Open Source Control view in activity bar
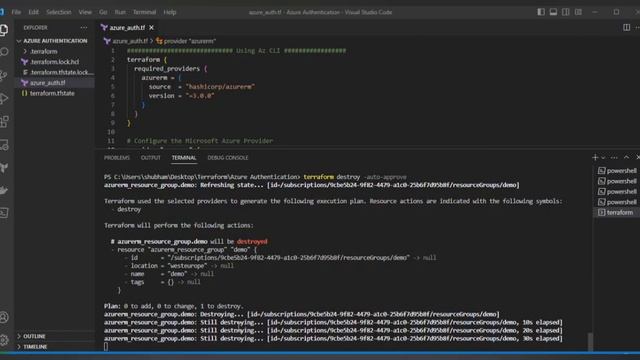The width and height of the screenshot is (640, 360). (x=4, y=75)
